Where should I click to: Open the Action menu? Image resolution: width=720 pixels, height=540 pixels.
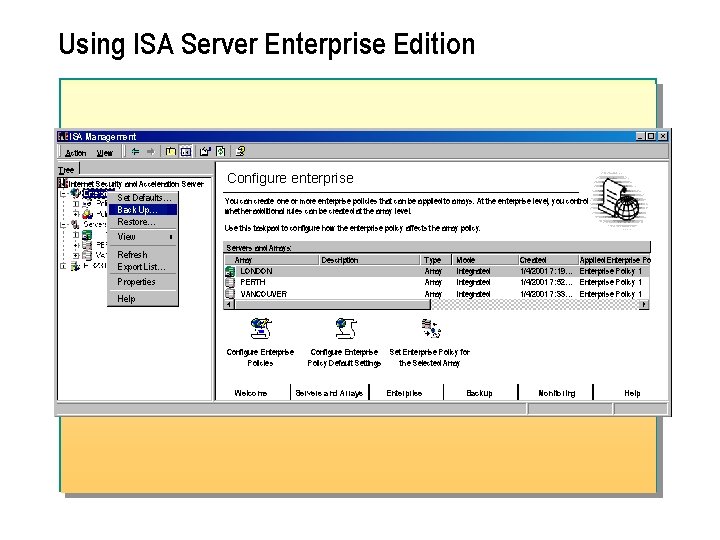[75, 153]
